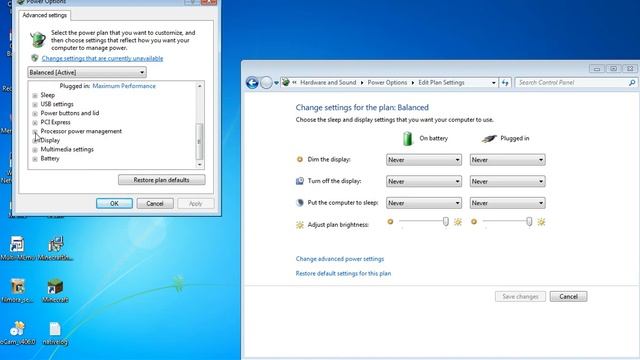Expand the Battery tree node
This screenshot has width=640, height=360.
[x=35, y=159]
